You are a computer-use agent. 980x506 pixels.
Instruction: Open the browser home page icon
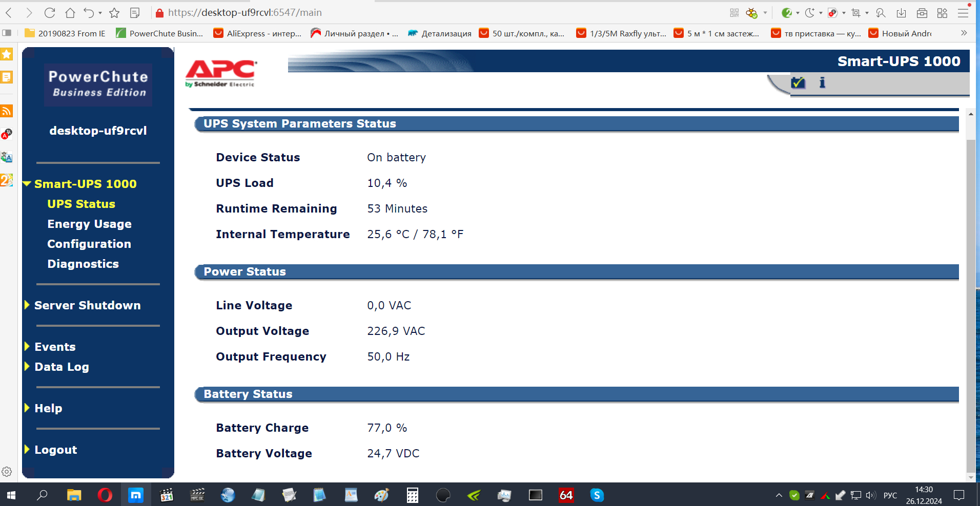coord(70,13)
